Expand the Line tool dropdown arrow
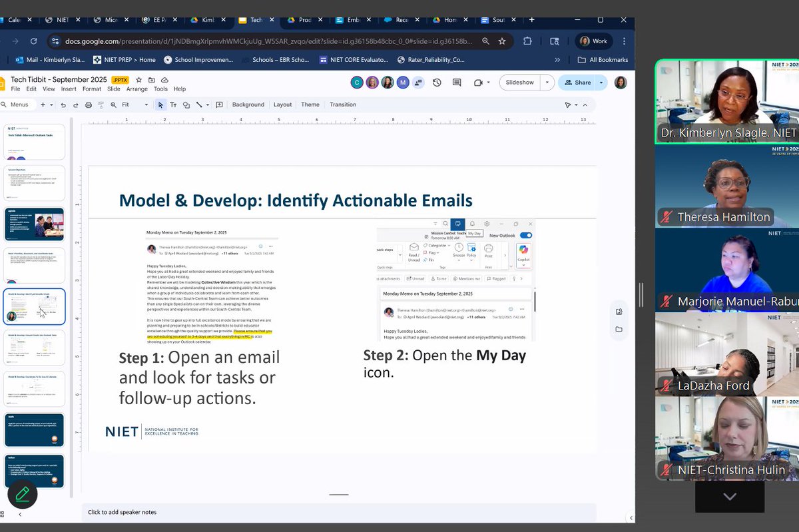The width and height of the screenshot is (799, 532). click(x=208, y=105)
